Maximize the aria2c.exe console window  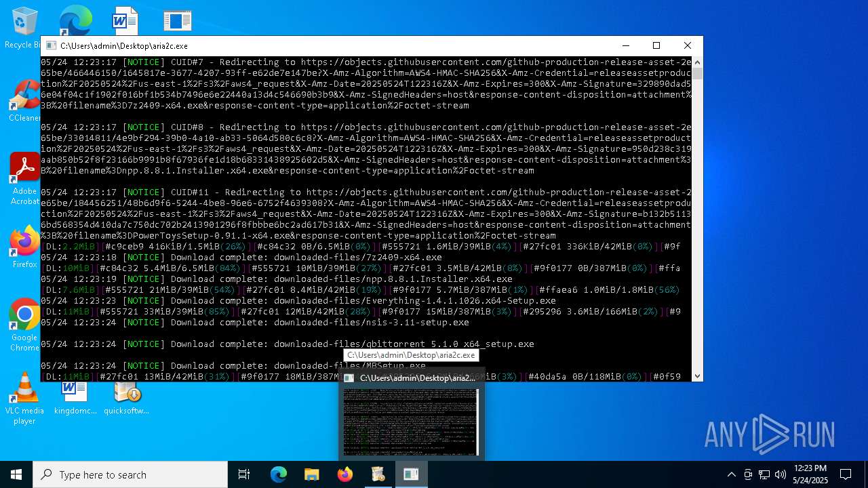656,45
